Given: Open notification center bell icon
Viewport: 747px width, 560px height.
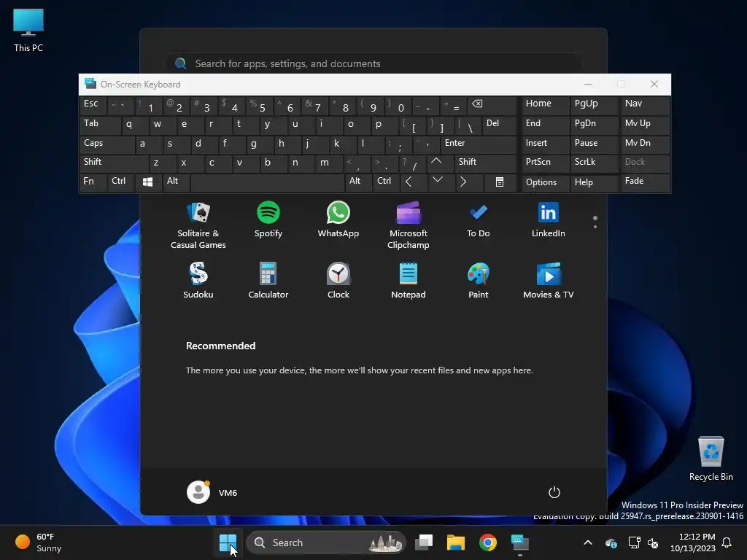Looking at the screenshot, I should tap(727, 542).
